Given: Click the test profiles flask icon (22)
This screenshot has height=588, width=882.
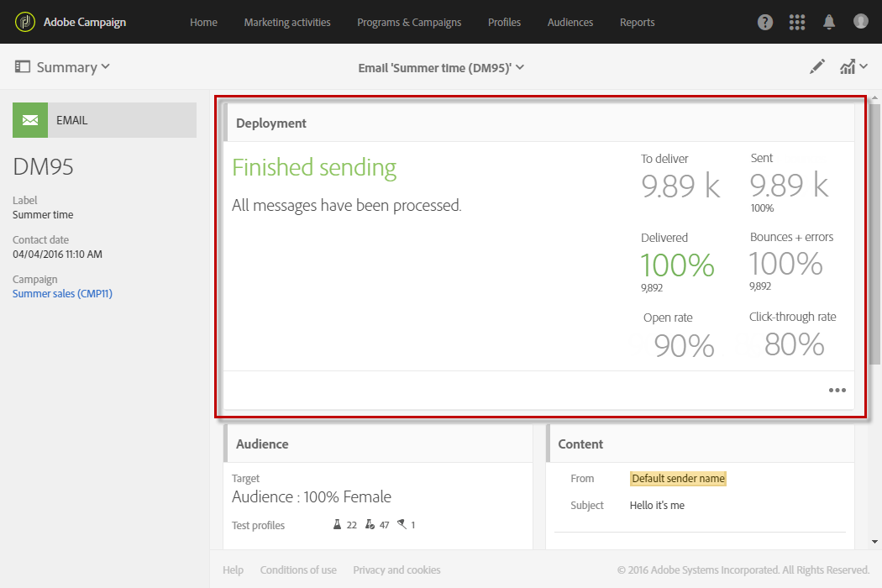Looking at the screenshot, I should click(x=337, y=524).
